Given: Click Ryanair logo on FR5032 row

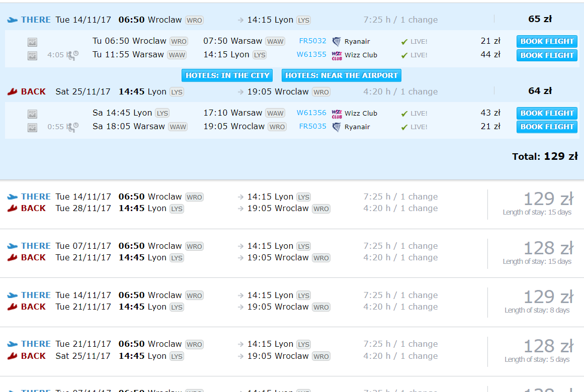Looking at the screenshot, I should (337, 41).
